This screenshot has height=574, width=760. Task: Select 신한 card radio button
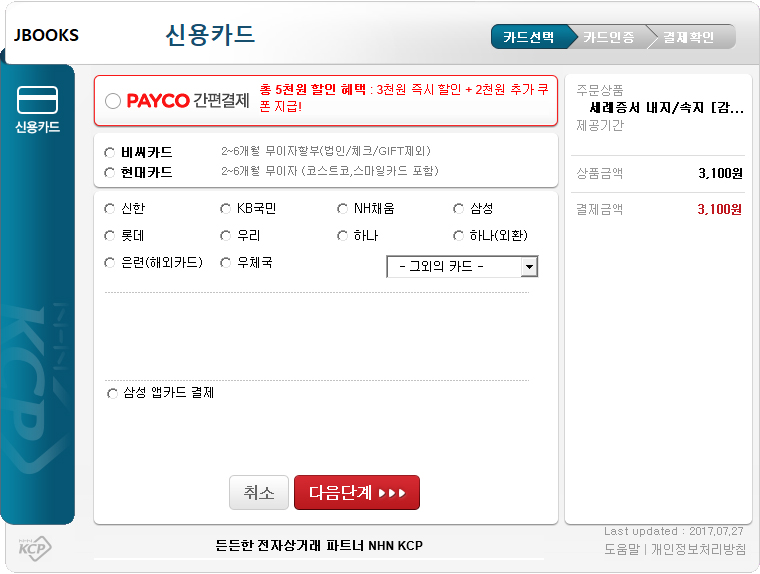(x=110, y=209)
